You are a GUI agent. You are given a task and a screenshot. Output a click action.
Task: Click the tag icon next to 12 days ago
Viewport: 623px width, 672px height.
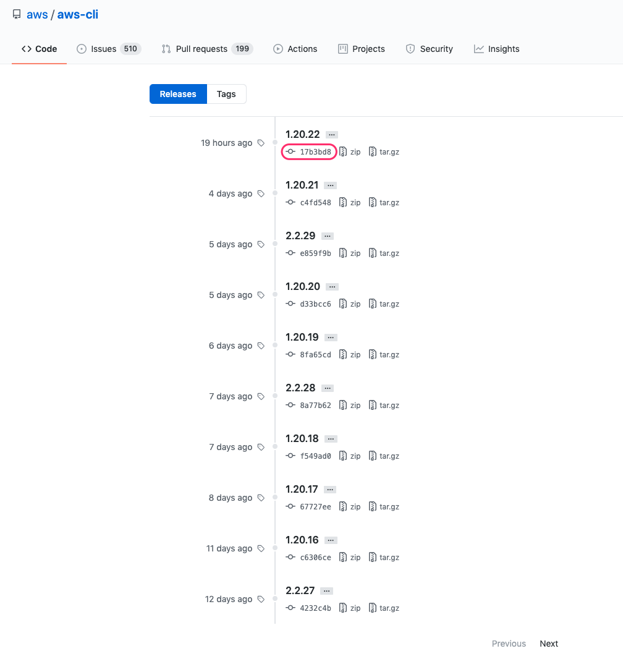click(260, 598)
